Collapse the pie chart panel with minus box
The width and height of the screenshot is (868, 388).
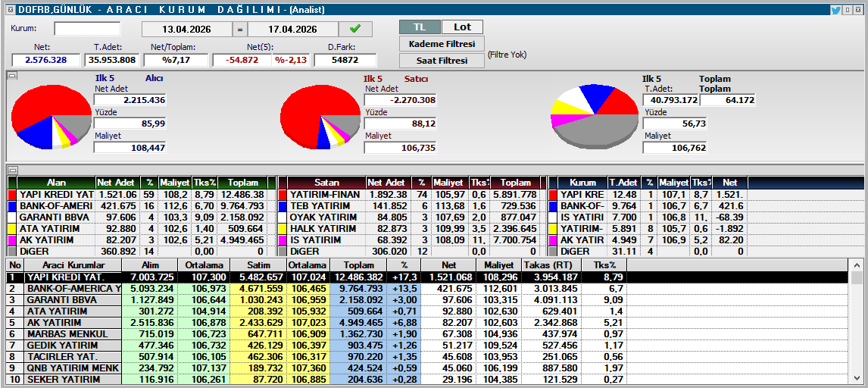(12, 75)
